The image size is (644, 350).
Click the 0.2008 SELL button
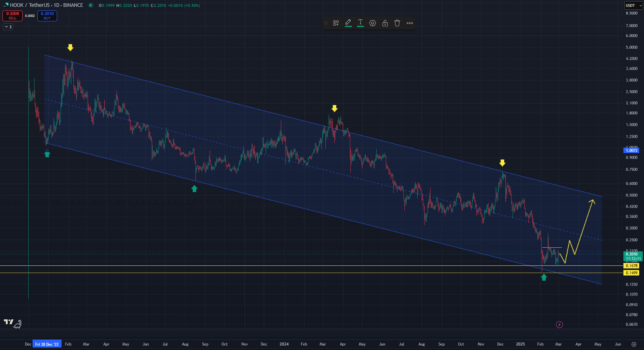point(12,16)
